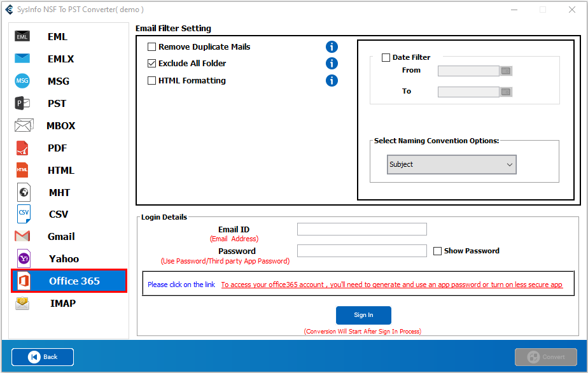This screenshot has width=588, height=373.
Task: Open the From date calendar picker
Action: [507, 71]
